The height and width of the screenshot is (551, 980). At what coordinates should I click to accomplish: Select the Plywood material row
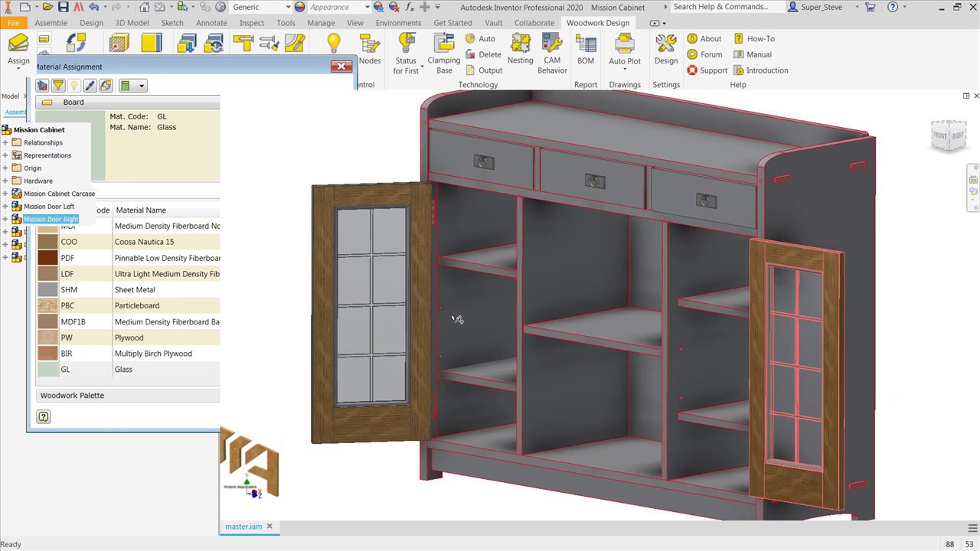click(128, 337)
